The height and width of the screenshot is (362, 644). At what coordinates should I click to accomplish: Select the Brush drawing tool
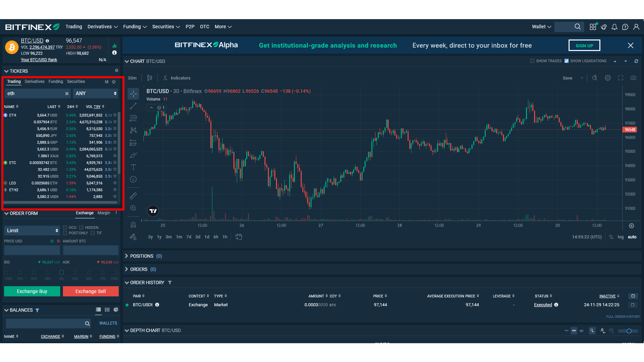[133, 155]
